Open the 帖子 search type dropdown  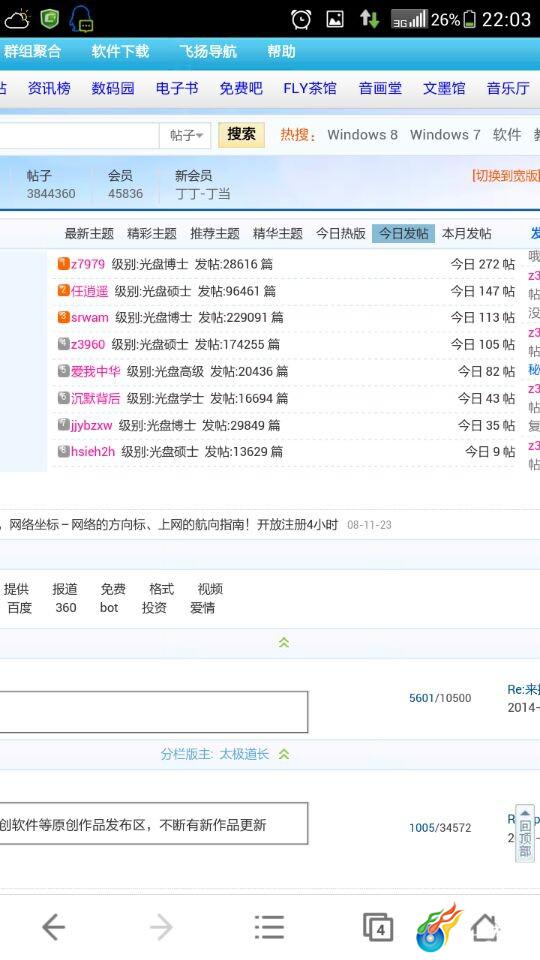click(186, 135)
